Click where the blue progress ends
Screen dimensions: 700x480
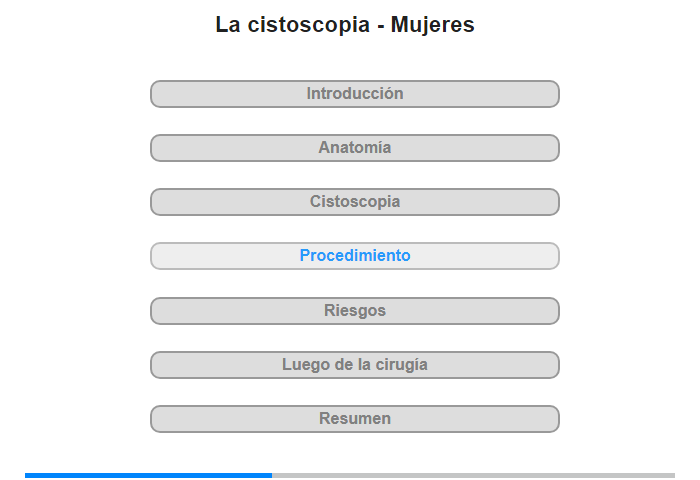[271, 476]
